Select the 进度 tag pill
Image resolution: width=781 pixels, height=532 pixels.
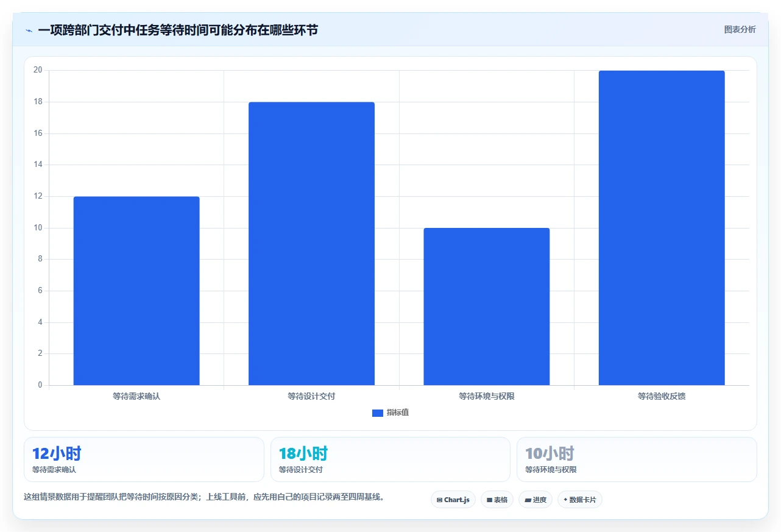[x=535, y=500]
